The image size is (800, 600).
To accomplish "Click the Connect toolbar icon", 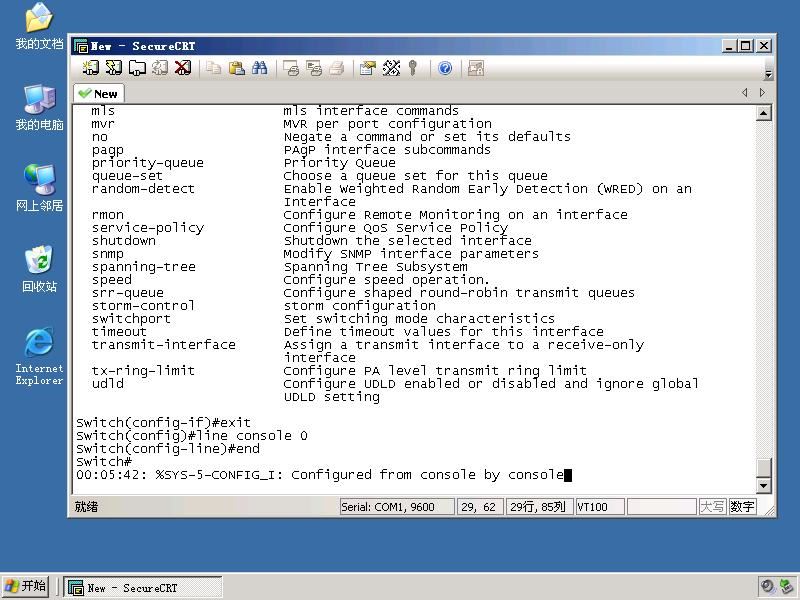I will pos(91,68).
